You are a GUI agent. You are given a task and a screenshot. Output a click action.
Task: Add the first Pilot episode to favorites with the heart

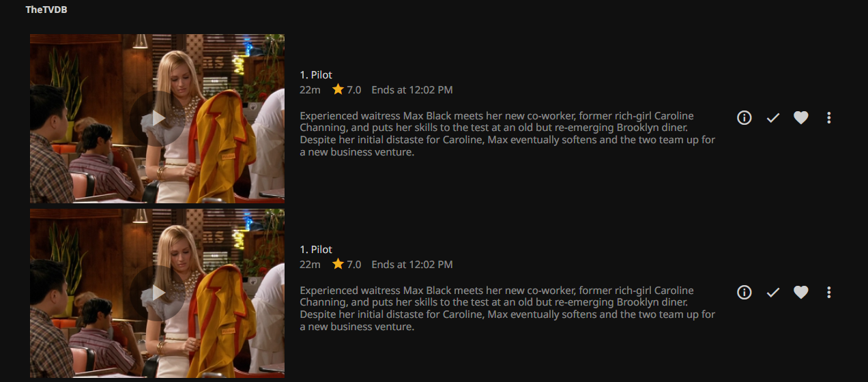(801, 118)
